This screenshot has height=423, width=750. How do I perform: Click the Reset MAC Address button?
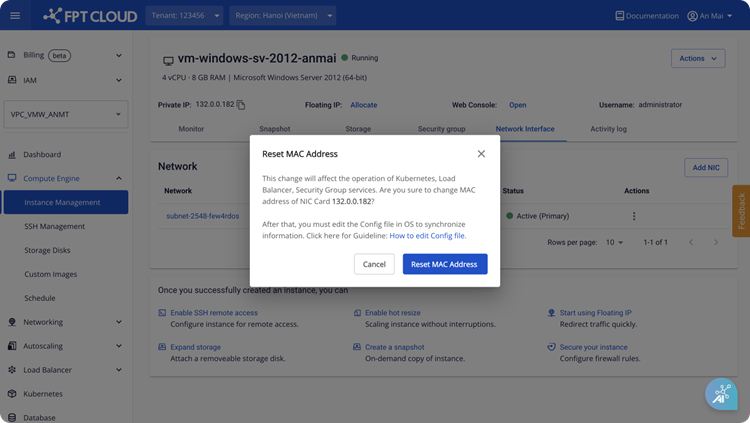pyautogui.click(x=444, y=264)
